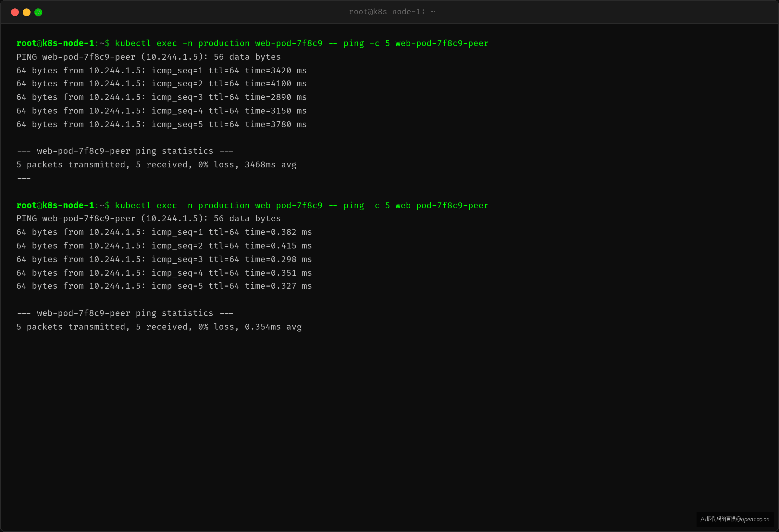Maximize the window with the green button
The width and height of the screenshot is (779, 532).
[38, 12]
